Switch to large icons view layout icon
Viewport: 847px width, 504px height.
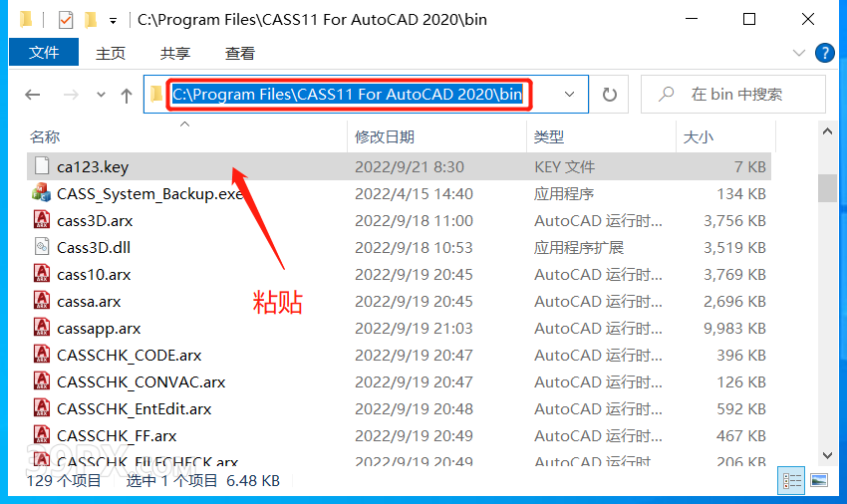pyautogui.click(x=819, y=480)
